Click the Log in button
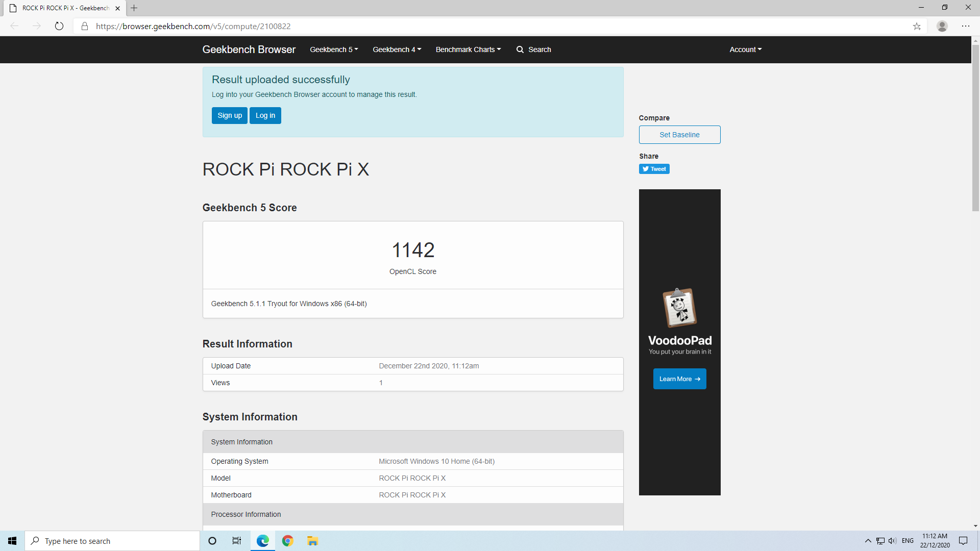The image size is (980, 551). coord(265,115)
